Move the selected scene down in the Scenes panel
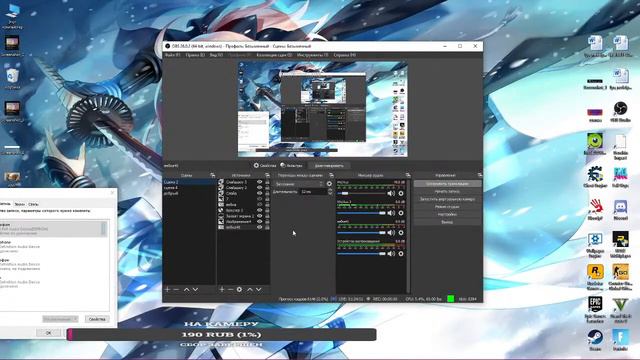The height and width of the screenshot is (360, 640). 196,289
